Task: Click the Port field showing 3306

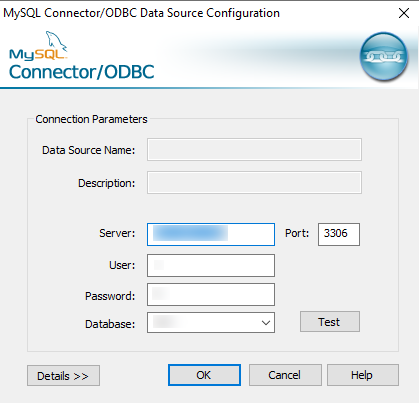Action: tap(339, 235)
